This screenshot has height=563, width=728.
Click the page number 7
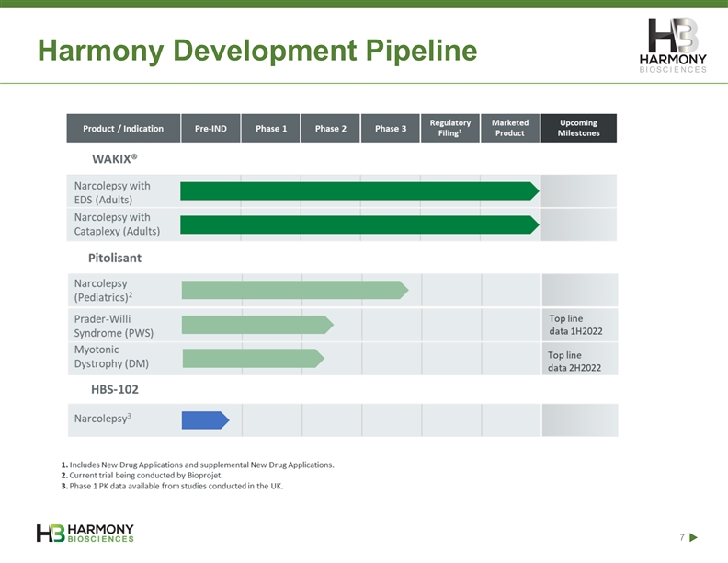[682, 537]
